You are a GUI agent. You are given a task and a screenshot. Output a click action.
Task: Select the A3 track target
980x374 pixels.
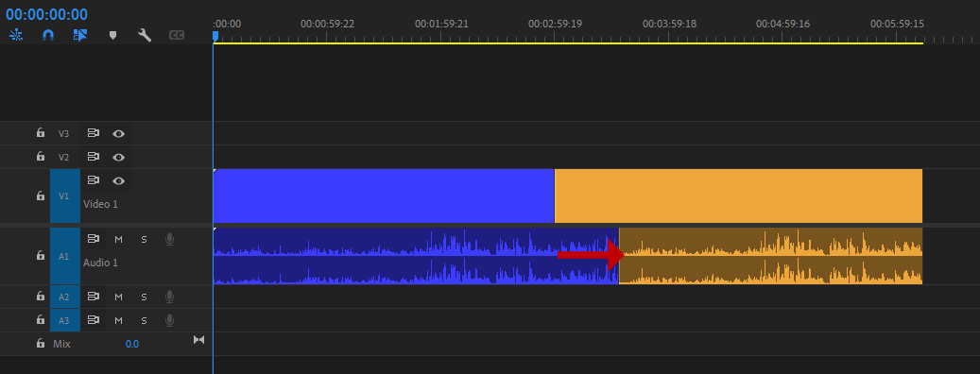click(x=65, y=320)
